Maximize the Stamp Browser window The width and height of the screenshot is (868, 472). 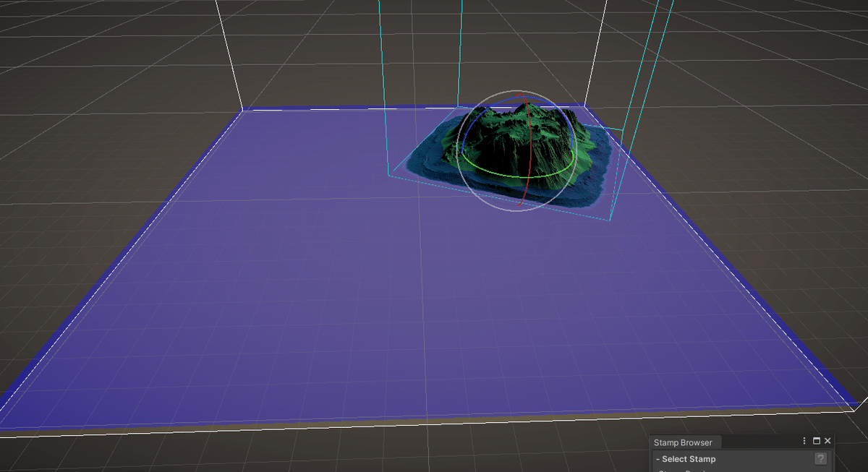coord(817,441)
